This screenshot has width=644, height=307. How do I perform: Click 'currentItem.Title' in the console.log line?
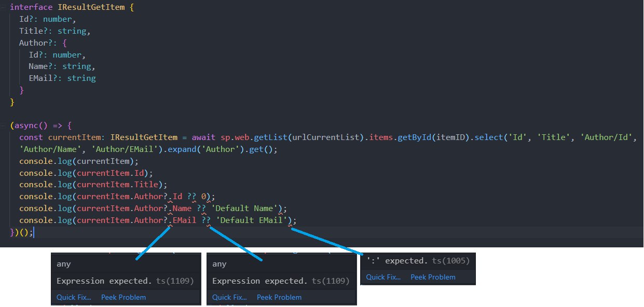(x=117, y=185)
